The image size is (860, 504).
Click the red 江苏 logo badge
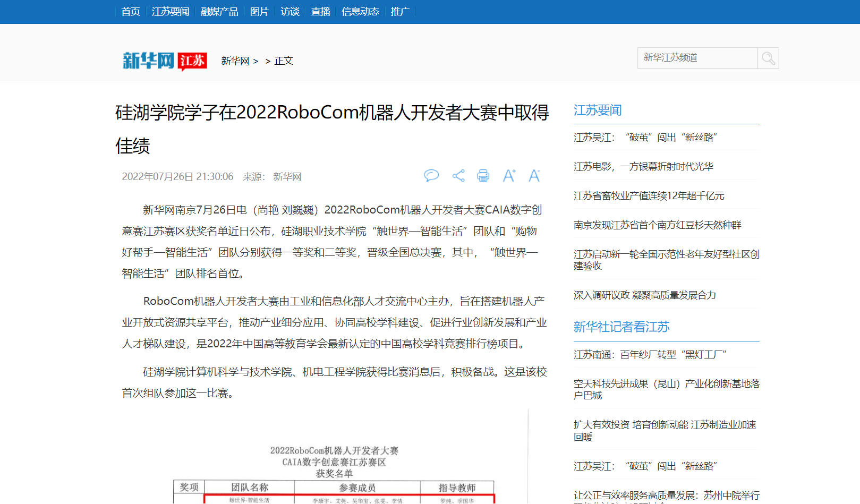pyautogui.click(x=192, y=61)
